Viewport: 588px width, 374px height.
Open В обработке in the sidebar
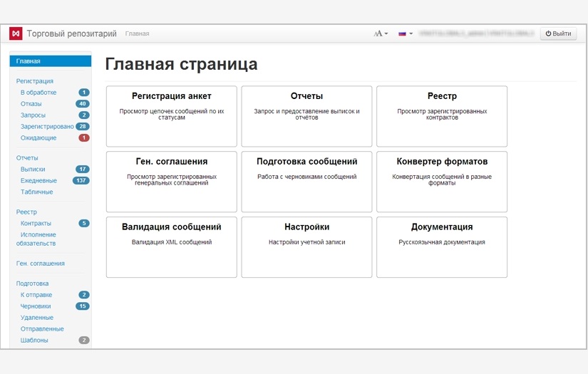click(38, 92)
